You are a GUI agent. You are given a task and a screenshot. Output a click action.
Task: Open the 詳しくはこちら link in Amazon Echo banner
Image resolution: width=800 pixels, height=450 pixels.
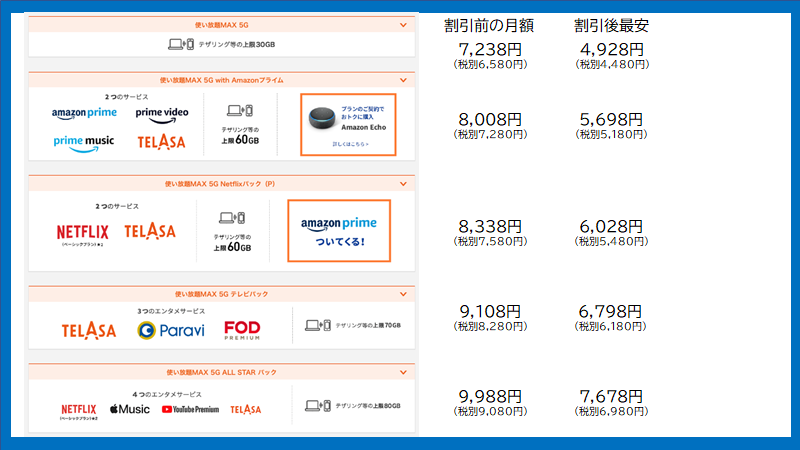(351, 144)
